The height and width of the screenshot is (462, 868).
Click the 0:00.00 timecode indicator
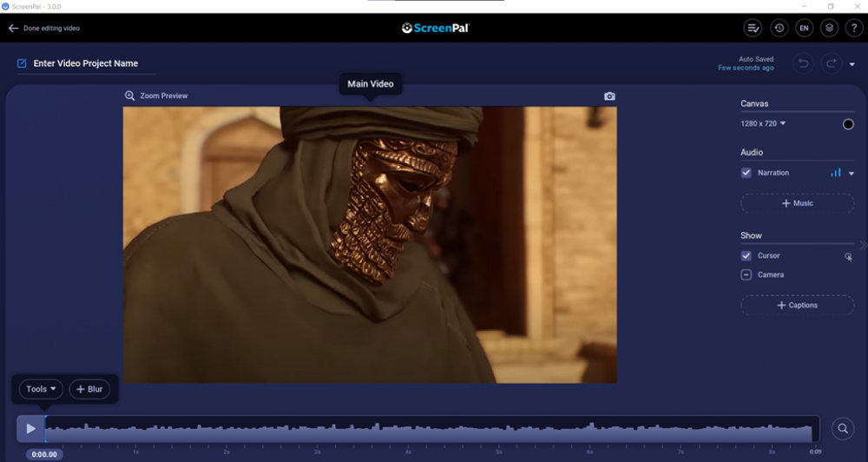tap(44, 454)
